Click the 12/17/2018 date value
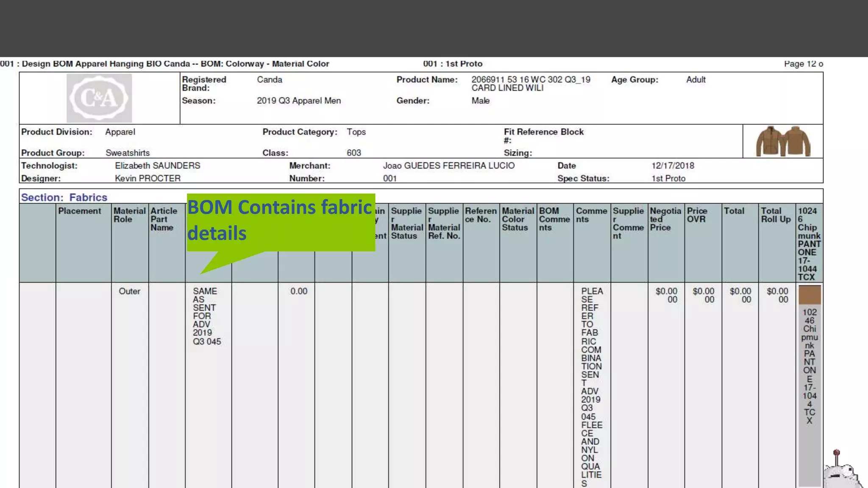Screen dimensions: 868x488 coord(673,166)
